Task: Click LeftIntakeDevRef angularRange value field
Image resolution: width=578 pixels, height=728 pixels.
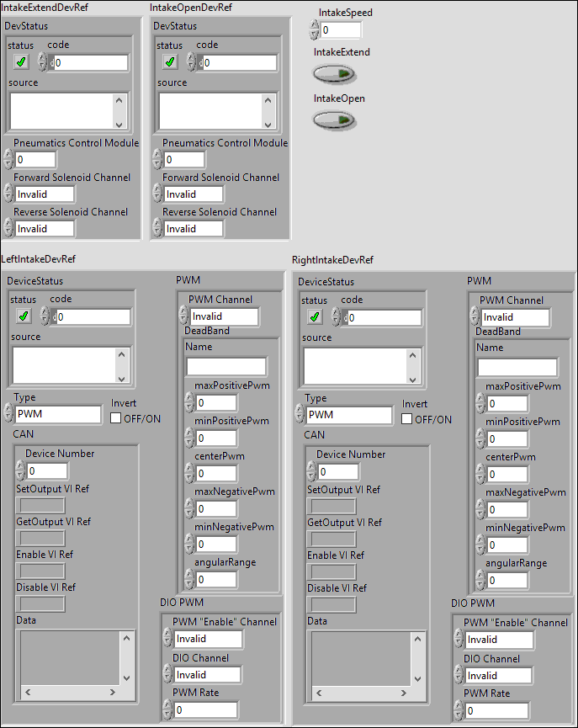Action: (216, 579)
